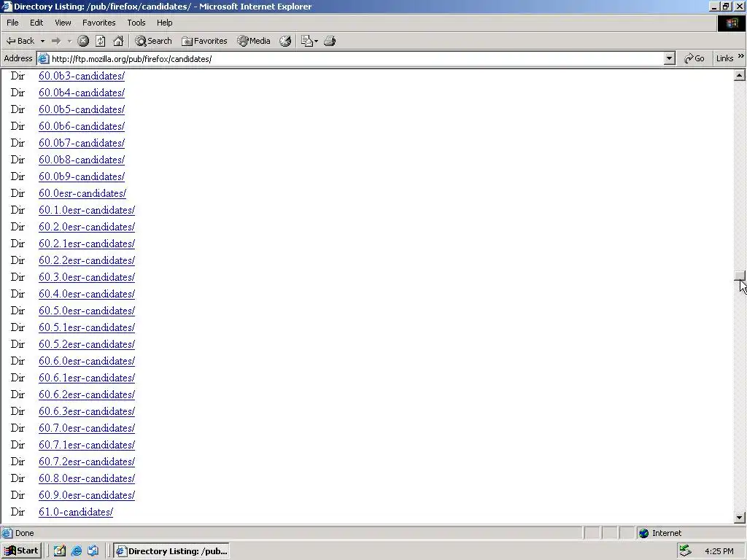
Task: Open the Favorites menu
Action: (98, 23)
